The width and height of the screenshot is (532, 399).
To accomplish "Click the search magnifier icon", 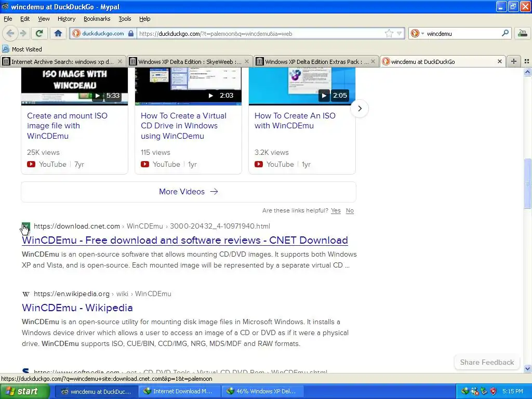I will pyautogui.click(x=505, y=33).
